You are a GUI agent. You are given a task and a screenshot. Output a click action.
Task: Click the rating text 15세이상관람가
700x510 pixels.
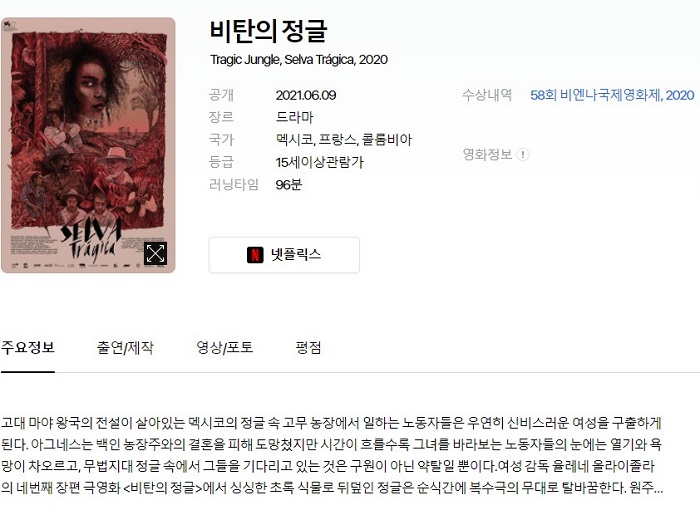[x=320, y=162]
